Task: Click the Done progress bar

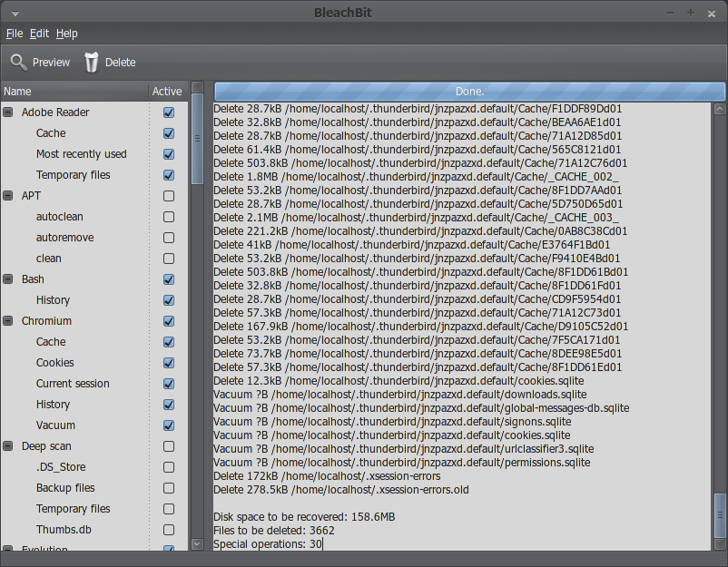Action: [469, 91]
